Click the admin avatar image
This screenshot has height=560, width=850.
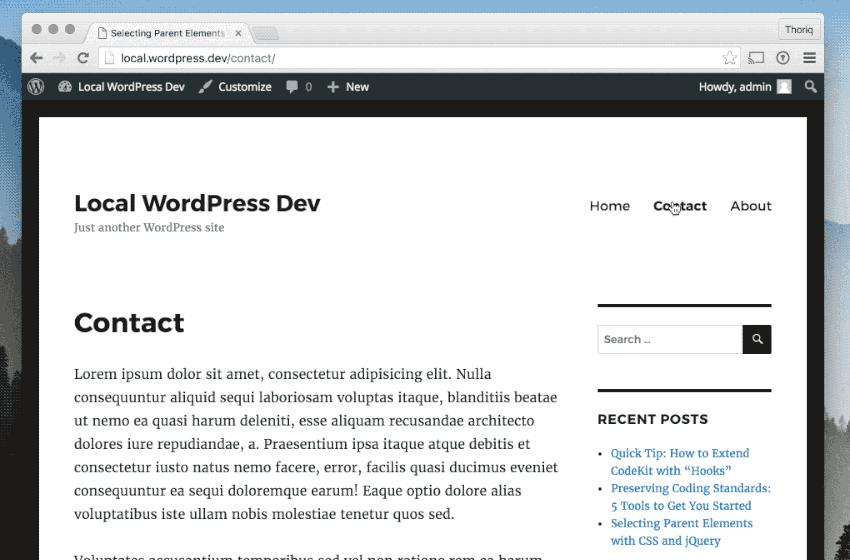[x=784, y=87]
